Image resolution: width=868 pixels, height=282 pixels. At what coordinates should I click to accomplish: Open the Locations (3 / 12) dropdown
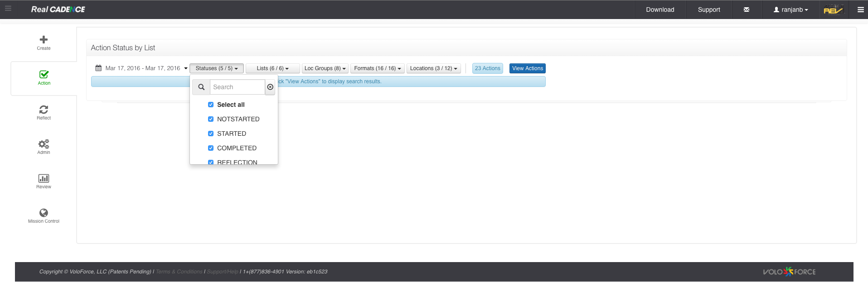click(x=433, y=68)
